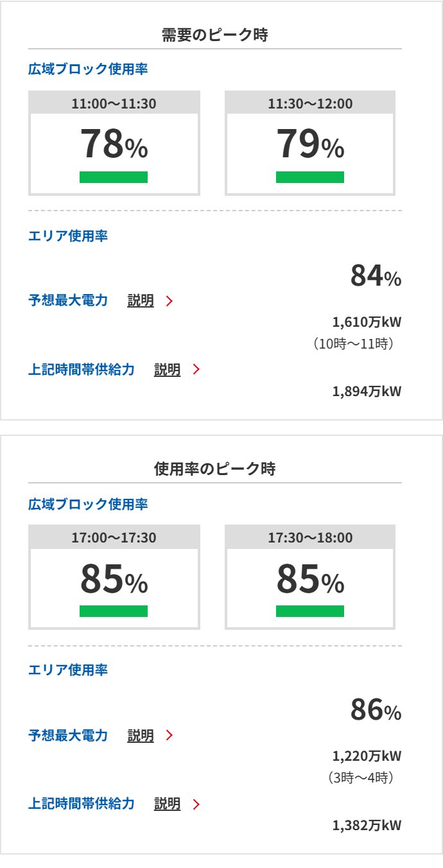Click the 84% area usage value
443x868 pixels.
(376, 276)
